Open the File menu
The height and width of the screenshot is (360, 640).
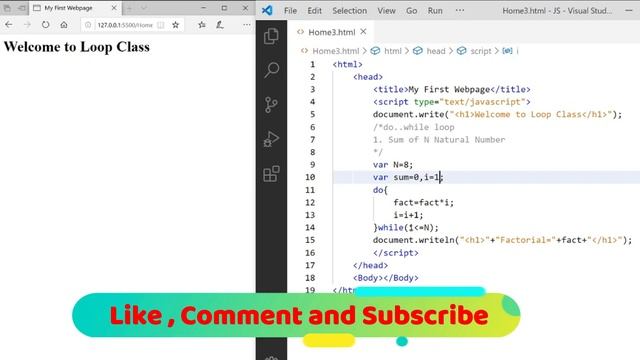pyautogui.click(x=291, y=11)
